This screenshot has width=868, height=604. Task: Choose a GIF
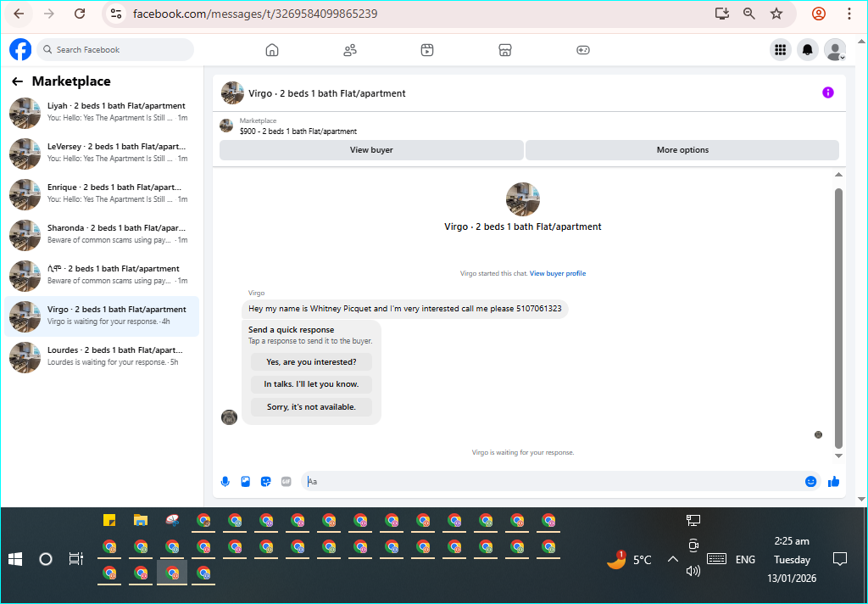287,482
